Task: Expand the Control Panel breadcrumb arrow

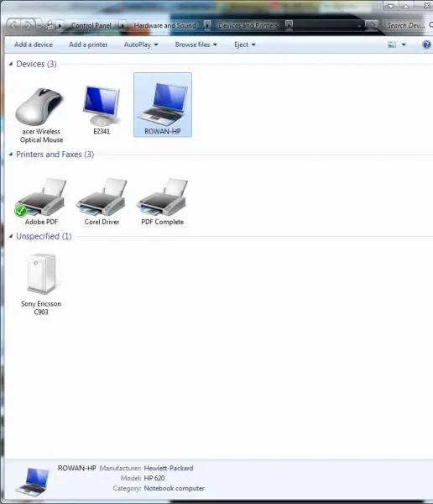Action: [123, 25]
